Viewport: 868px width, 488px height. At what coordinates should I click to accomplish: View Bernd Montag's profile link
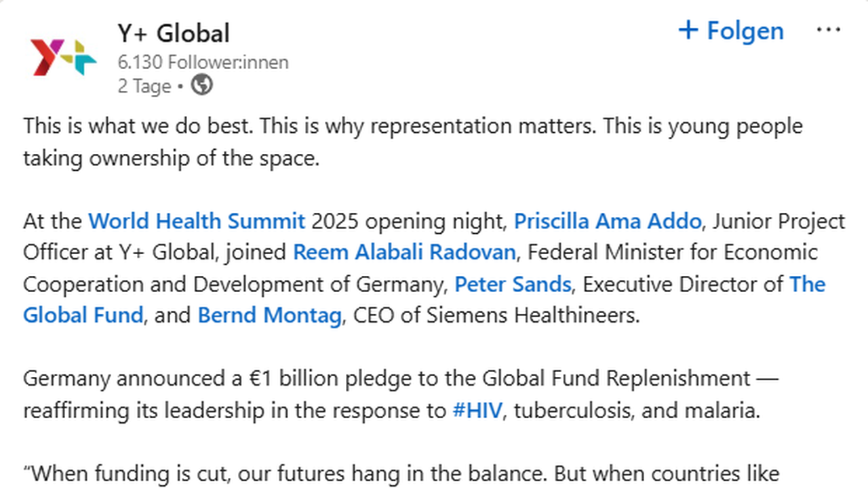[x=269, y=315]
